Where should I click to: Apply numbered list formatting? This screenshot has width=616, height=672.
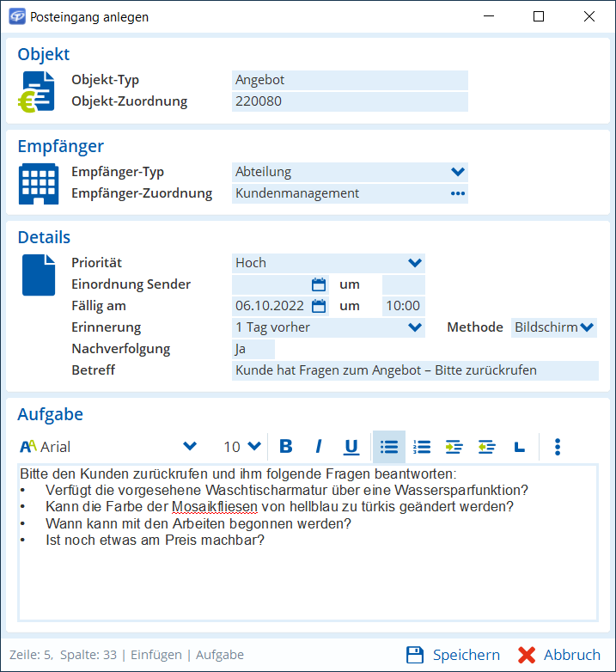(422, 447)
